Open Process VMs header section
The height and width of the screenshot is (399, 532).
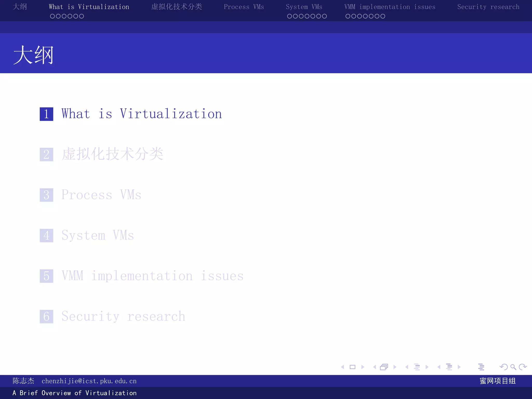pyautogui.click(x=244, y=7)
